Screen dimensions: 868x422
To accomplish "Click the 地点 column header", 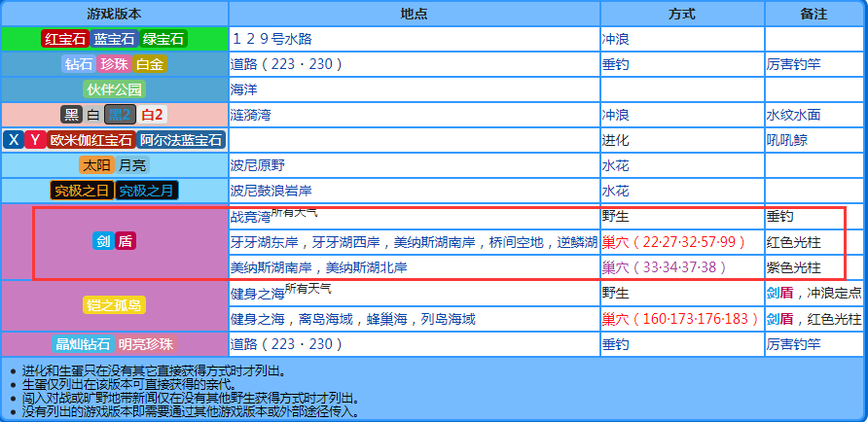I will (415, 14).
